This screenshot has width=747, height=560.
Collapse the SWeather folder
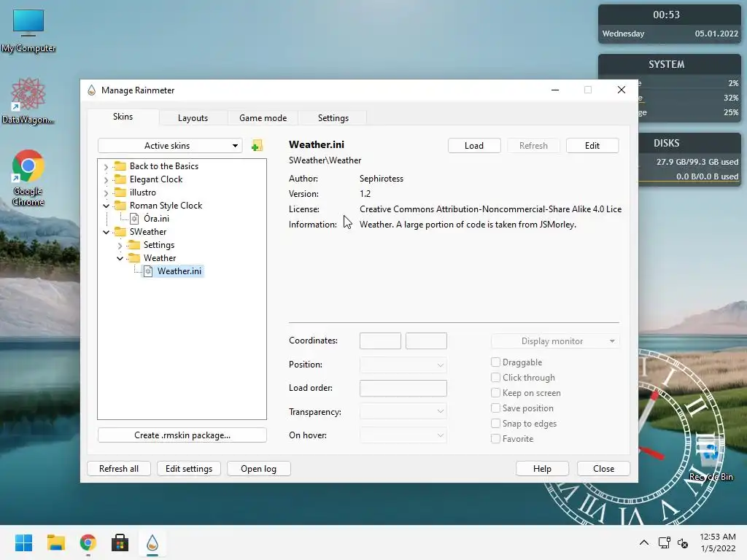coord(106,233)
